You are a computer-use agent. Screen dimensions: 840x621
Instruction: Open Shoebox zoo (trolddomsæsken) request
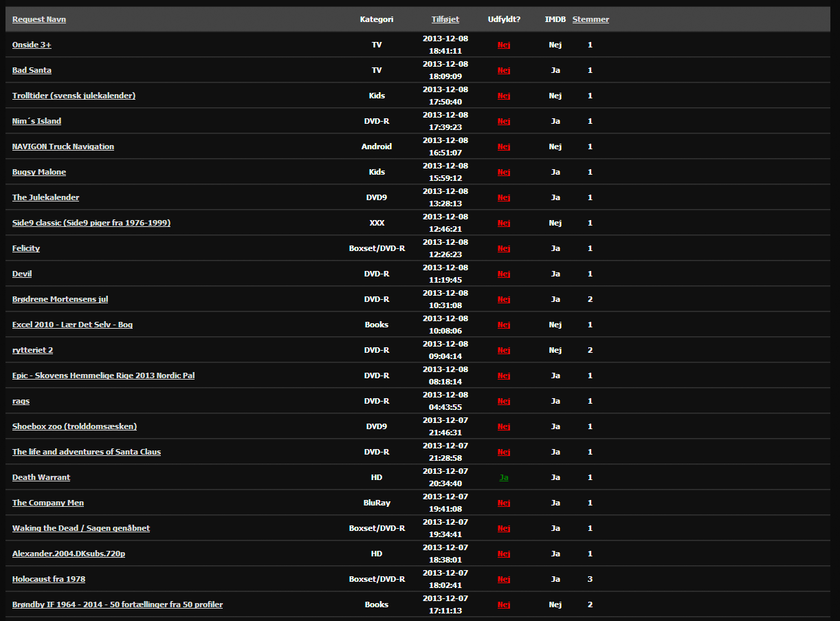coord(74,426)
